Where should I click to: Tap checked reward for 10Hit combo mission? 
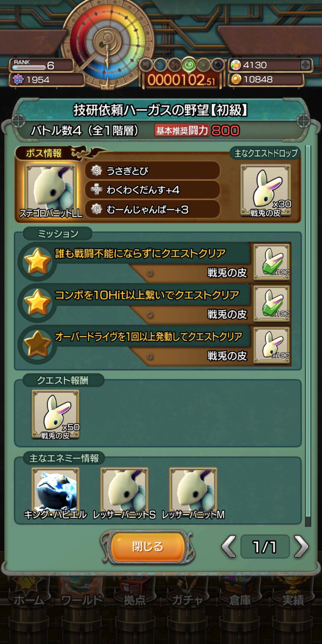[272, 304]
